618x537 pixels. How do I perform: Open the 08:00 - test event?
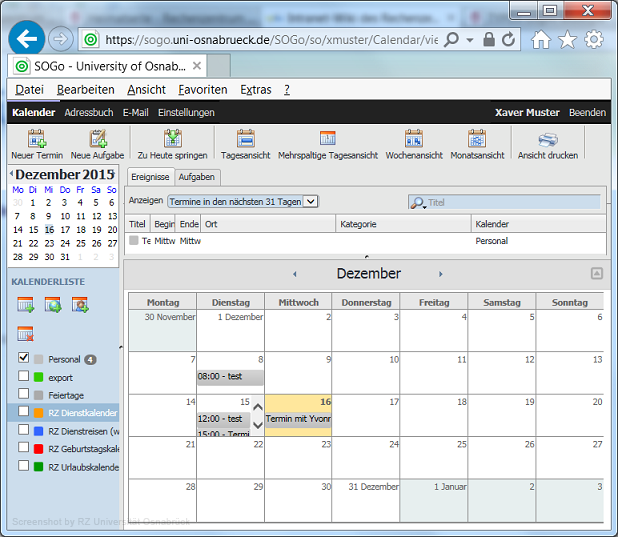coord(230,377)
